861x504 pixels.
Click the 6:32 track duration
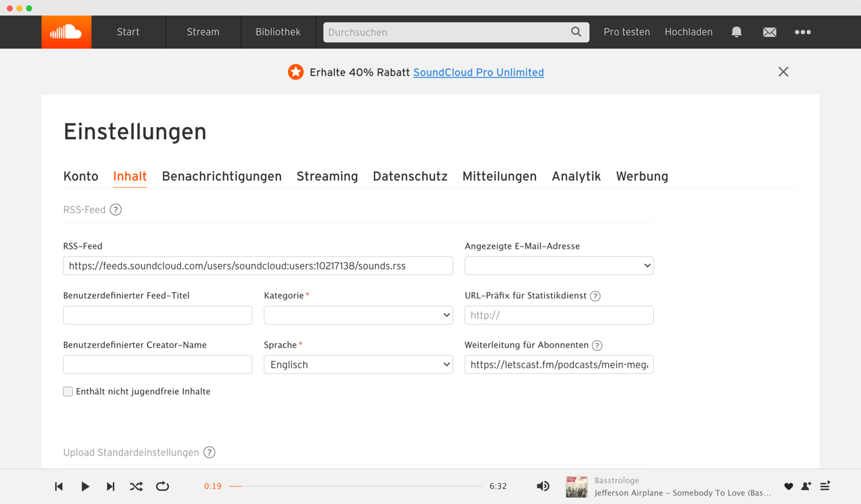tap(498, 487)
